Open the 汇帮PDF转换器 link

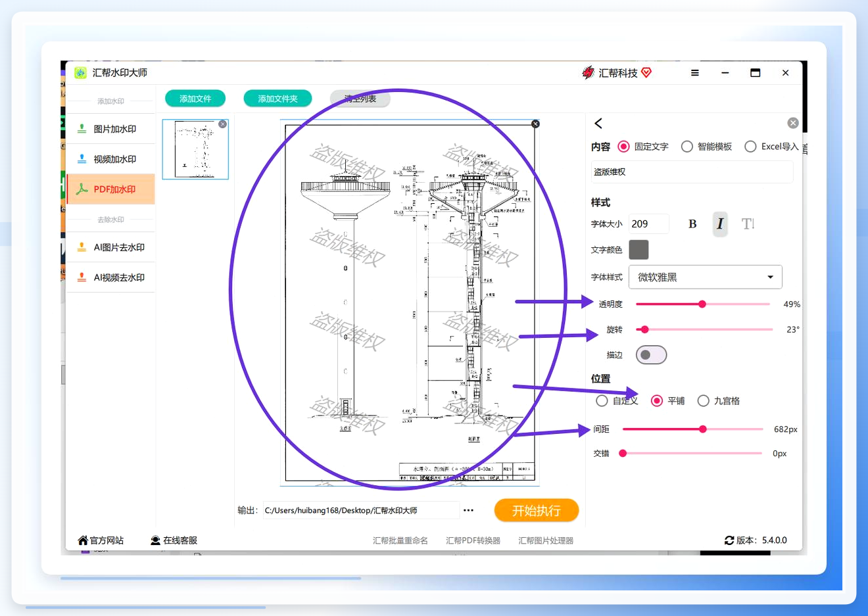pos(473,540)
